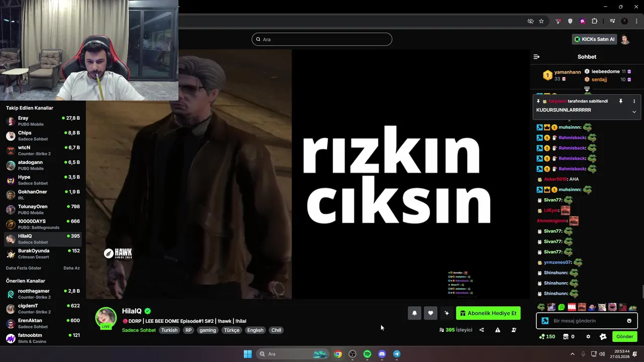
Task: Open the Chrome three-dot menu
Action: [636, 21]
